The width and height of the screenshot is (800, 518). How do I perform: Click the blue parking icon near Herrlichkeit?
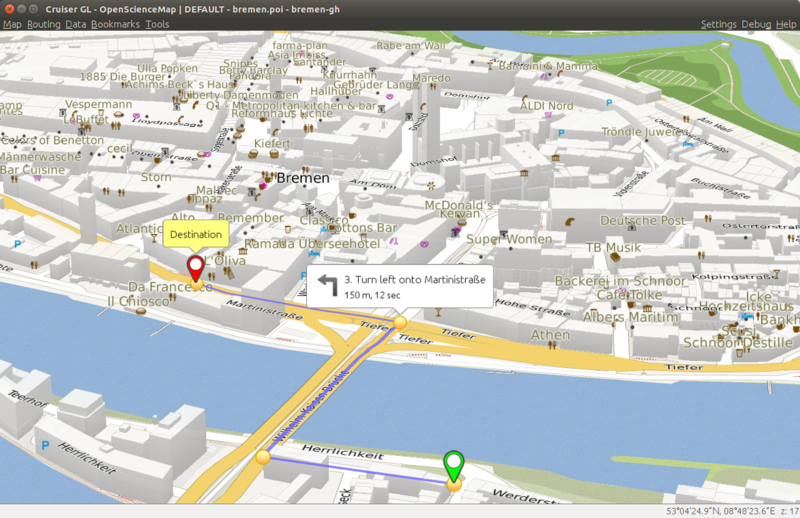(45, 446)
